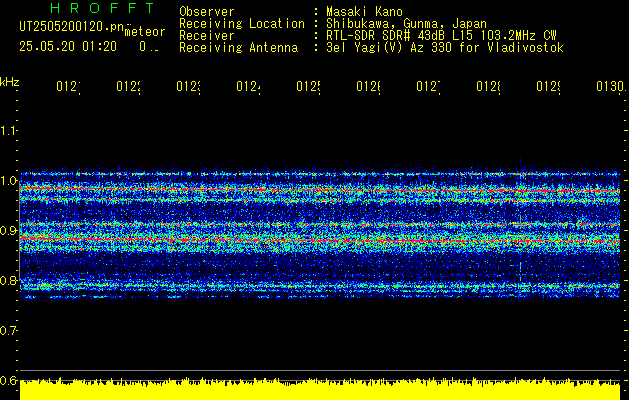Screen dimensions: 629x400
Task: Click the Receiving Location label
Action: click(x=242, y=24)
